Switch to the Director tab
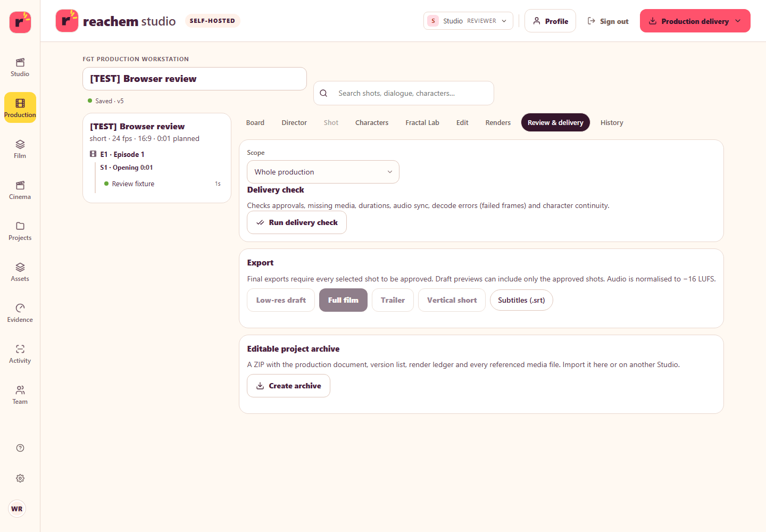 click(294, 122)
